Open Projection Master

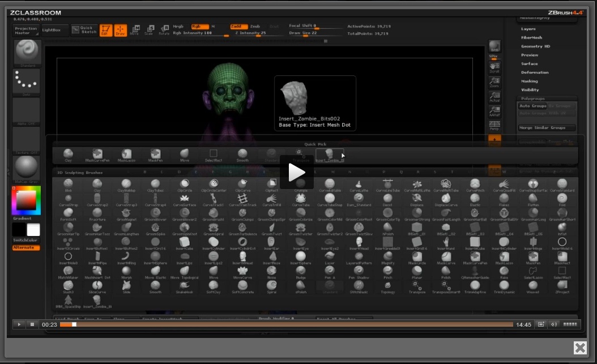26,31
